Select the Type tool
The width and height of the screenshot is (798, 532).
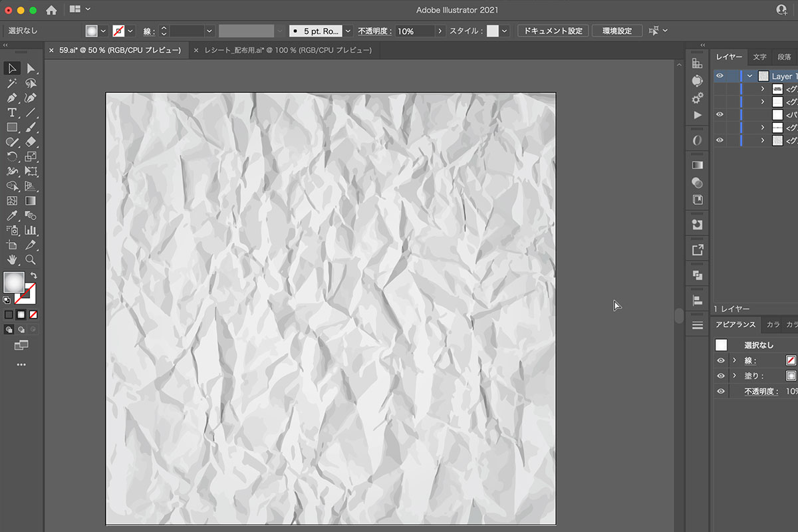click(x=12, y=112)
